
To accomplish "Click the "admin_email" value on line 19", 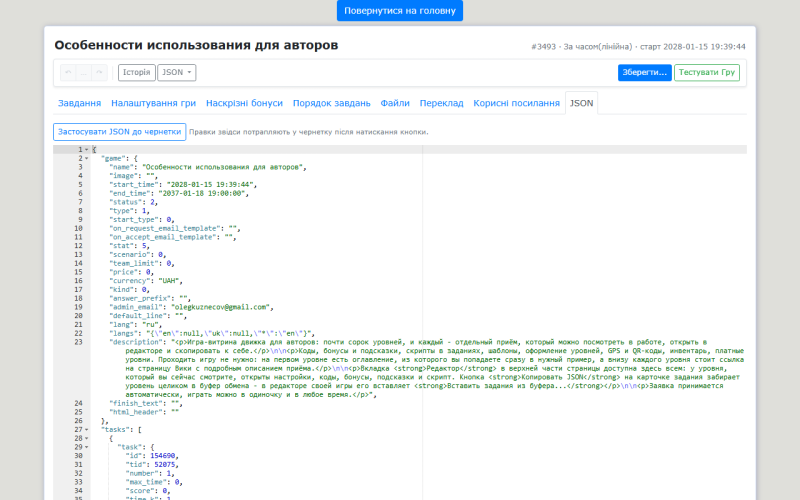I will [x=222, y=307].
